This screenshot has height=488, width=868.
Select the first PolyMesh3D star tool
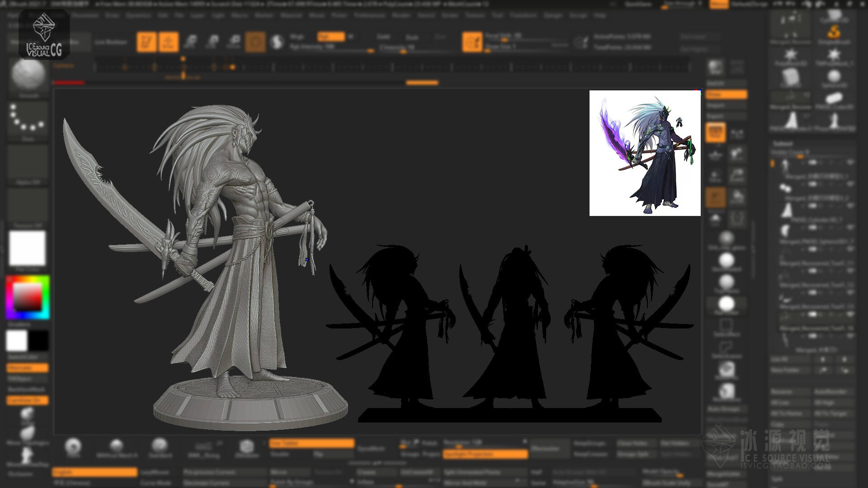click(791, 56)
